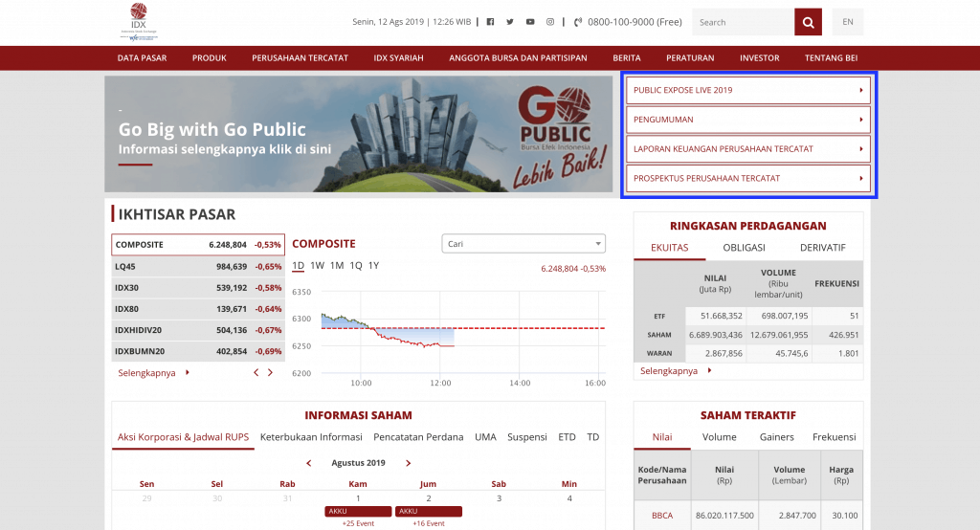Open the IDX Instagram icon
Viewport: 980px width, 530px height.
pos(550,22)
